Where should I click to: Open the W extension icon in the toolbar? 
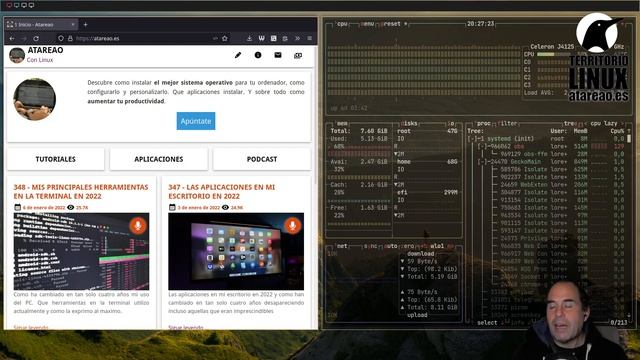pyautogui.click(x=261, y=38)
